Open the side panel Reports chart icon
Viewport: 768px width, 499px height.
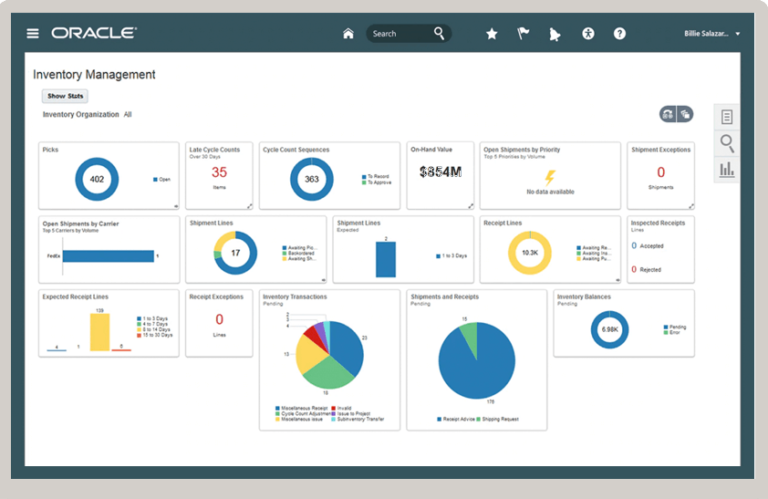[x=727, y=169]
